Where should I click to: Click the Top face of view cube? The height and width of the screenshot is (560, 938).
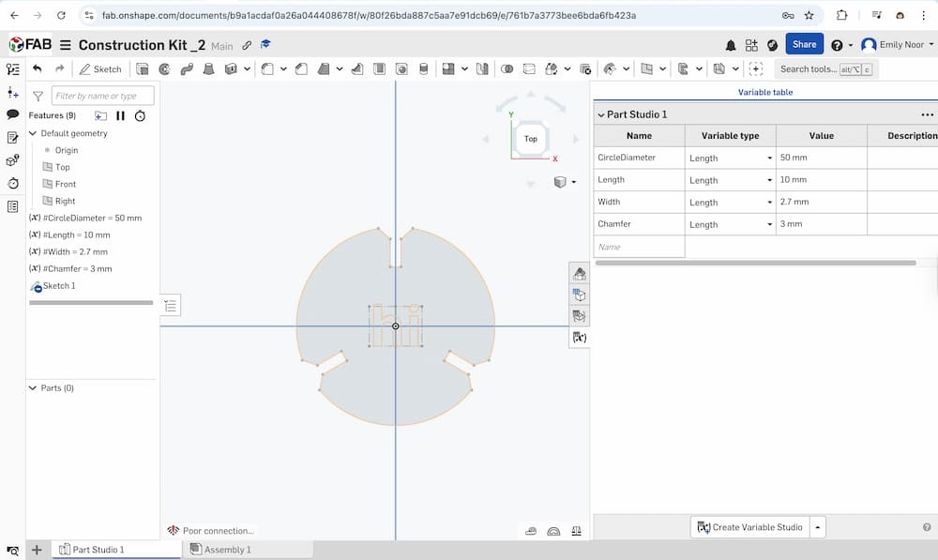(x=531, y=139)
